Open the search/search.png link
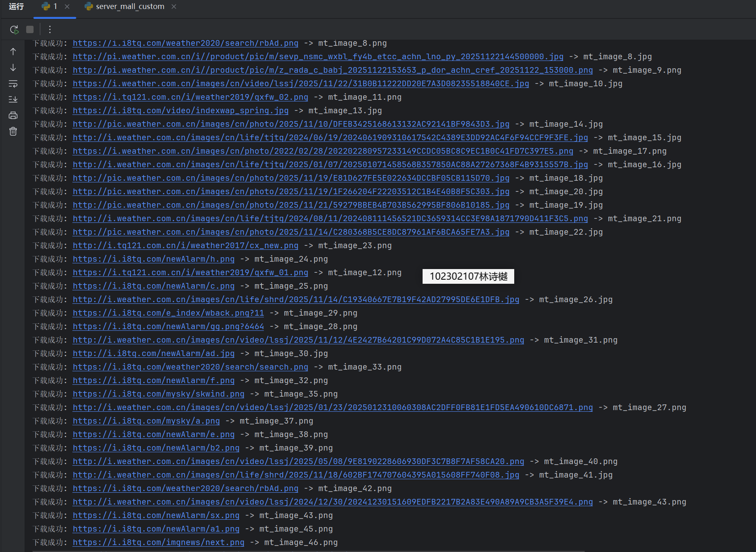The width and height of the screenshot is (756, 552). (x=190, y=367)
